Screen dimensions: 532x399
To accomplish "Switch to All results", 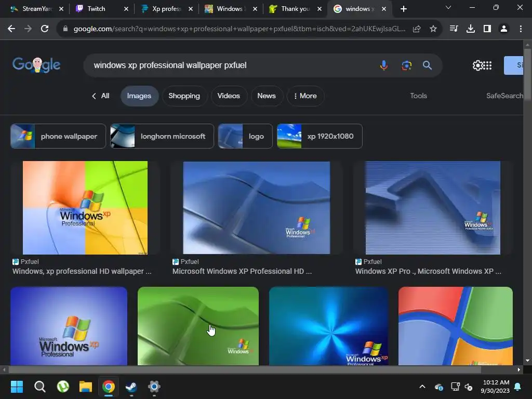I will coord(101,96).
